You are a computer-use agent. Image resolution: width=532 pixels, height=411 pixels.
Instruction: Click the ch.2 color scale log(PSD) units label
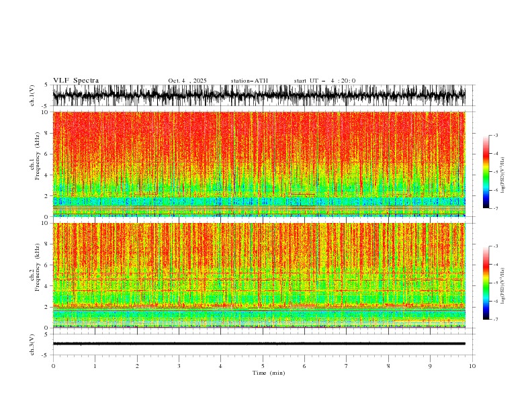pyautogui.click(x=503, y=285)
